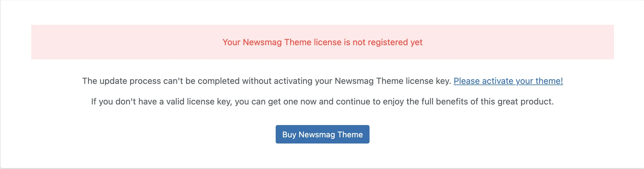Viewport: 644px width, 169px height.
Task: Purchase a license via the blue button
Action: click(322, 134)
